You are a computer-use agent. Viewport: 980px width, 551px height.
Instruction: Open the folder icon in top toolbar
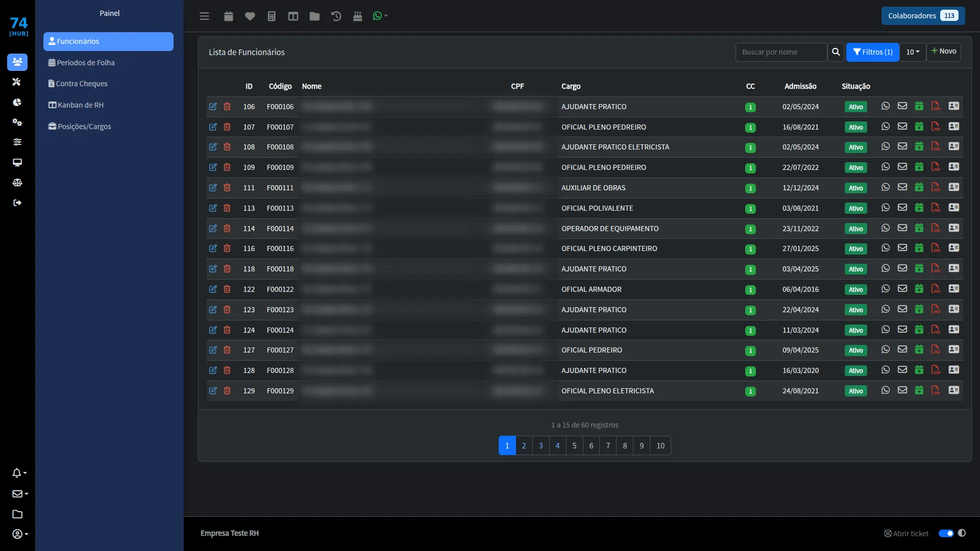[x=314, y=16]
